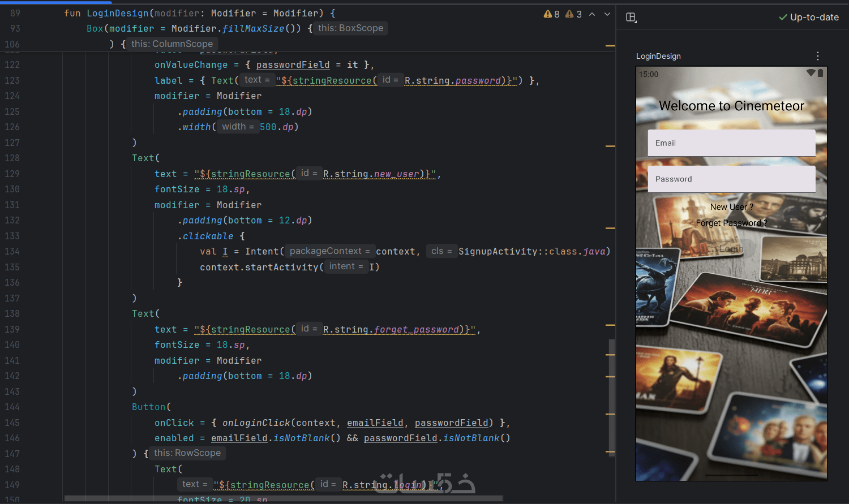The height and width of the screenshot is (504, 849).
Task: Click 'new_user' string resource reference
Action: pyautogui.click(x=396, y=174)
